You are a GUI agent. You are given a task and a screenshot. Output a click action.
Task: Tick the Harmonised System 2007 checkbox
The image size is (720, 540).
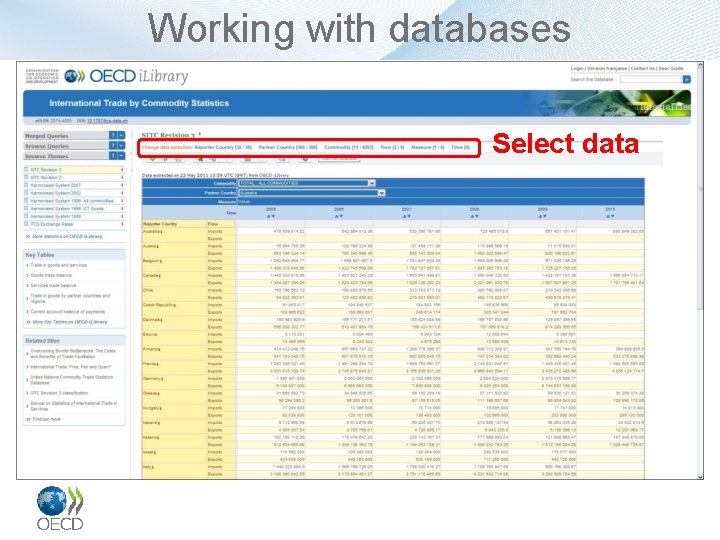[26, 185]
